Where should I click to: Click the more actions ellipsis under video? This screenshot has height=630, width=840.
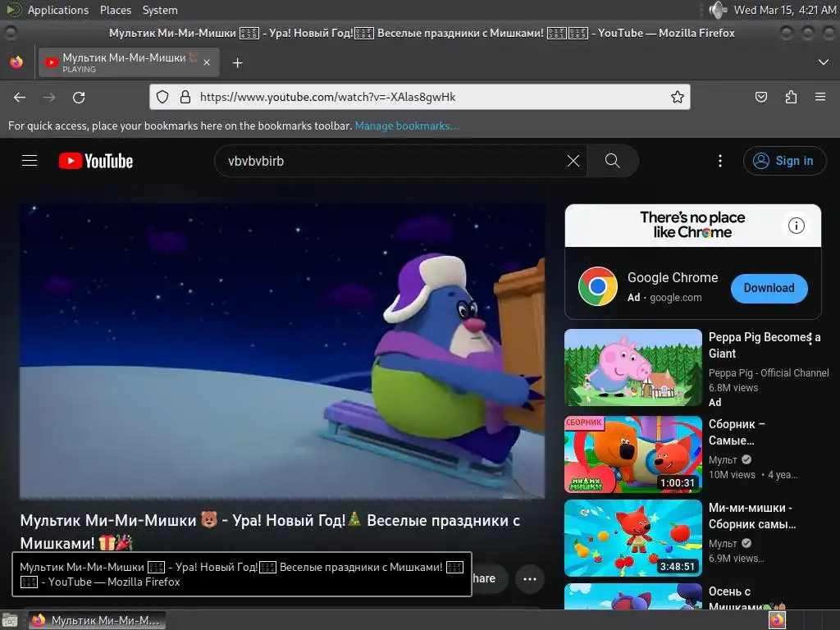click(x=530, y=578)
